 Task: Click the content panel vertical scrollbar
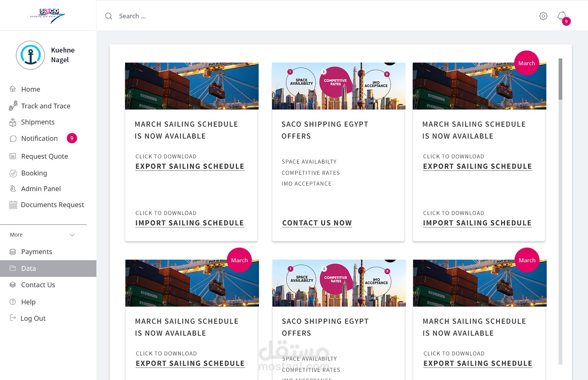(x=560, y=79)
